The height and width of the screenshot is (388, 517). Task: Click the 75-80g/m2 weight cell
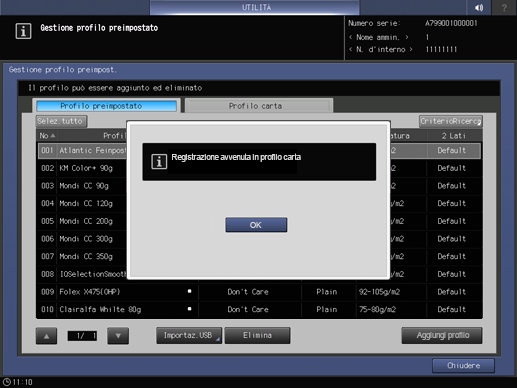click(x=377, y=310)
